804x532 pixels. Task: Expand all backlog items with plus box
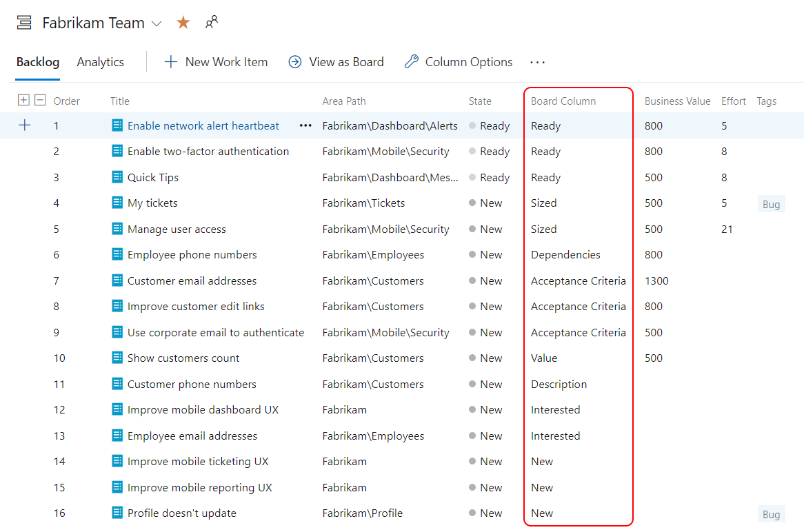click(23, 100)
